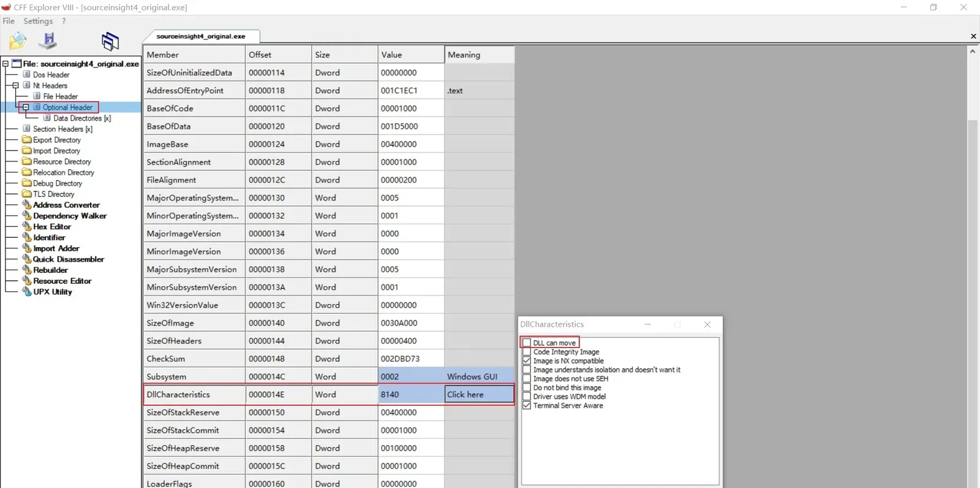Click the Value column header
Viewport: 980px width, 488px height.
pyautogui.click(x=411, y=55)
